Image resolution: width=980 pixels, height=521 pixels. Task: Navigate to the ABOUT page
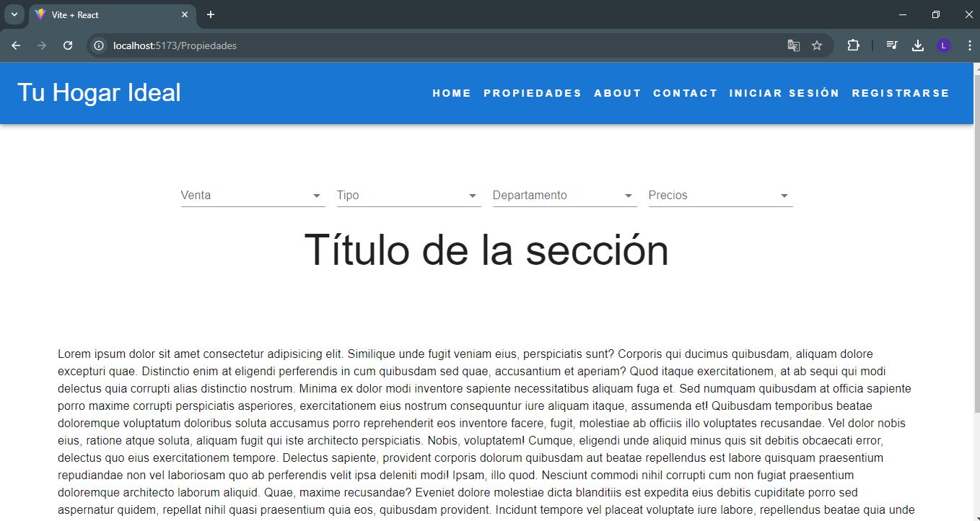(618, 93)
